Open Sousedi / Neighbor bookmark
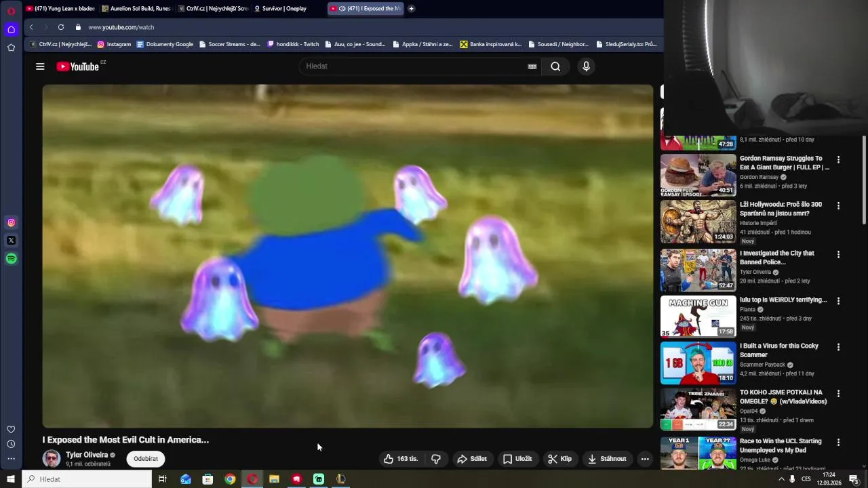868x488 pixels. tap(558, 44)
